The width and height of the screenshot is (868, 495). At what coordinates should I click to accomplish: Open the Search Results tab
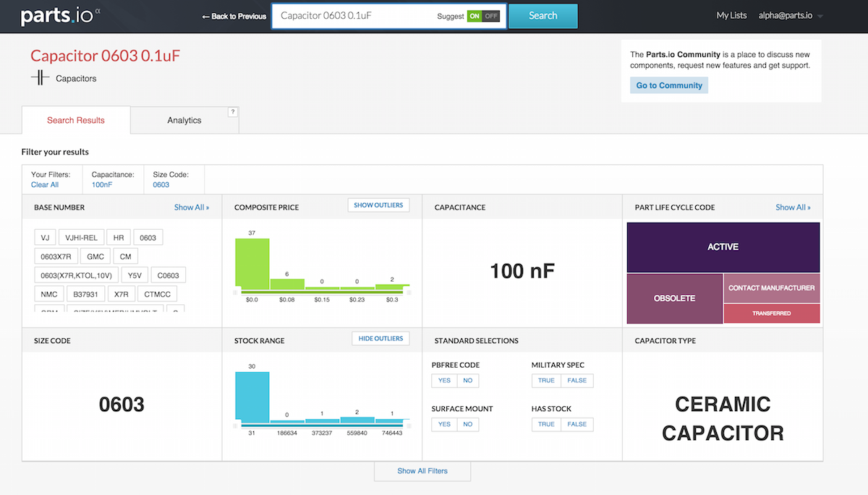(76, 120)
